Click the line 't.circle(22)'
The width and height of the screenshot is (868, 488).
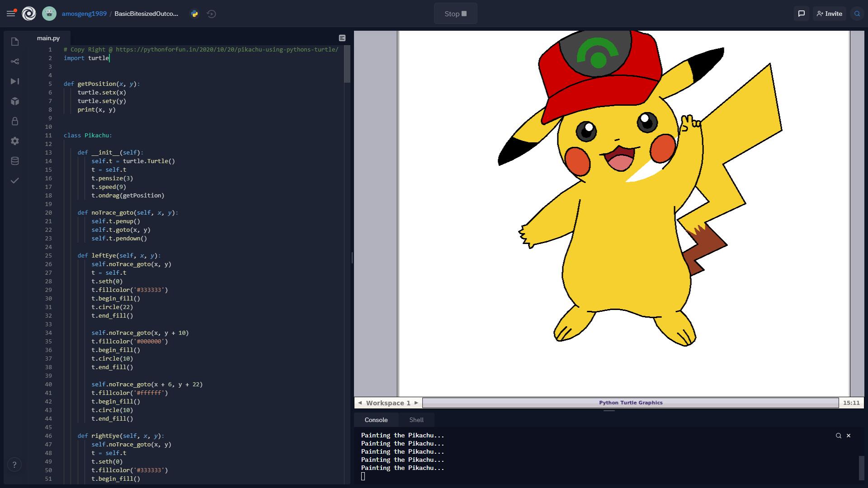pyautogui.click(x=112, y=307)
